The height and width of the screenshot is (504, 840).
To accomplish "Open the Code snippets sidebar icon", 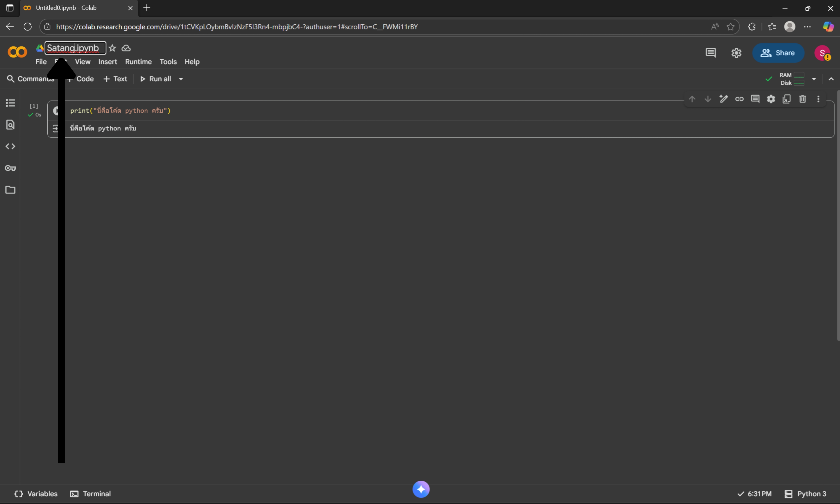I will tap(10, 146).
